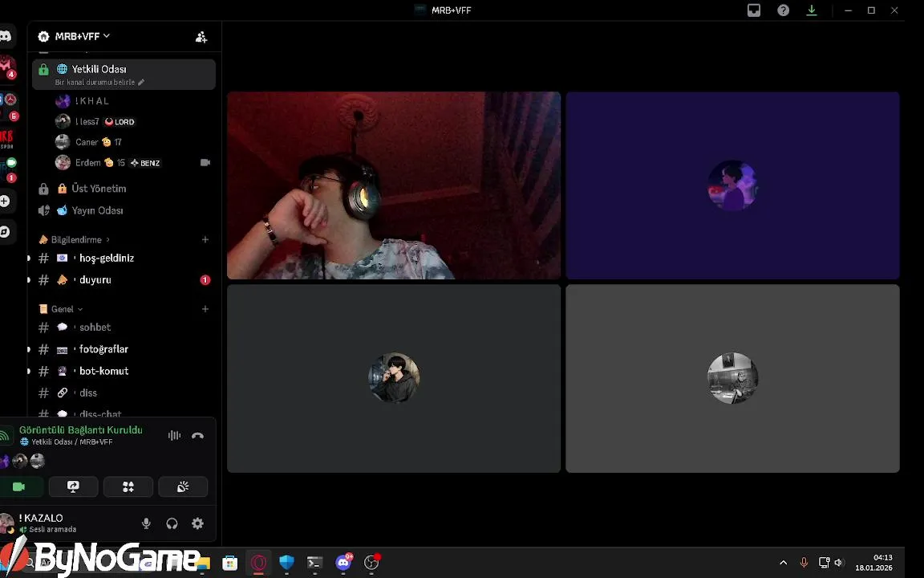The image size is (924, 578).
Task: Open the invite people icon beside MRB+VFF
Action: pyautogui.click(x=201, y=37)
